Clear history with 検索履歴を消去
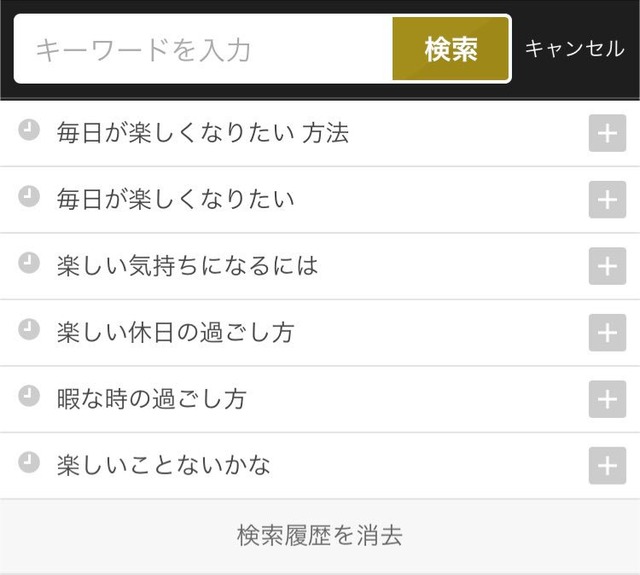This screenshot has height=575, width=640. pyautogui.click(x=320, y=535)
